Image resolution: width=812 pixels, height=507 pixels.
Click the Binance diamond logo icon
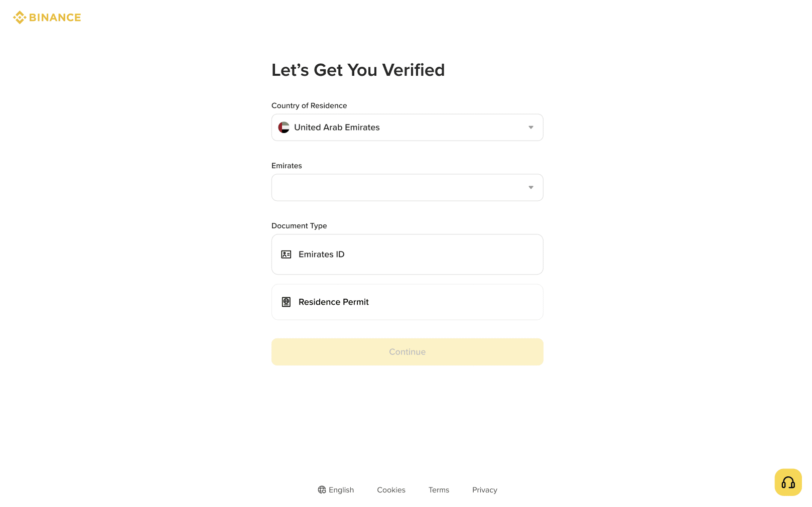[x=20, y=18]
